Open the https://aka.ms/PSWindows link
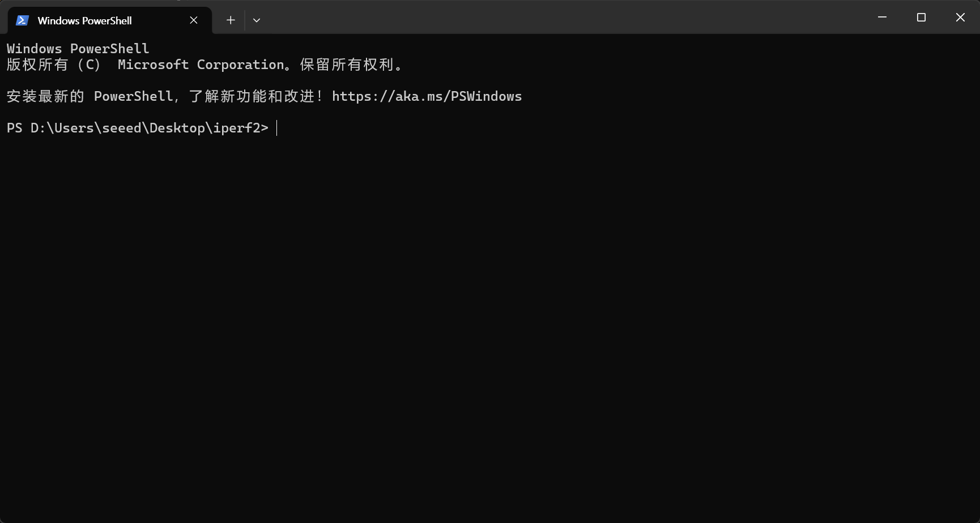 pyautogui.click(x=427, y=97)
